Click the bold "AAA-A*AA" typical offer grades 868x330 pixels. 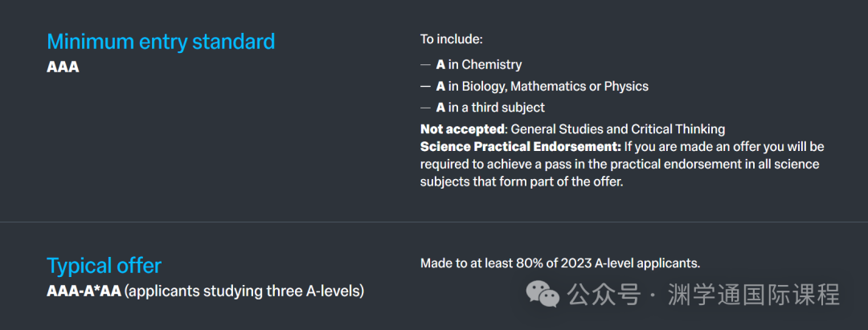click(84, 291)
